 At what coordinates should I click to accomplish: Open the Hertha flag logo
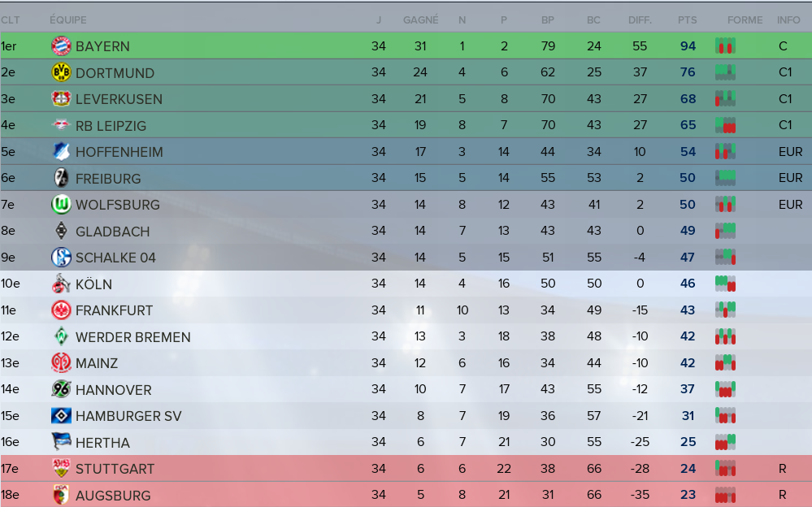pos(61,442)
